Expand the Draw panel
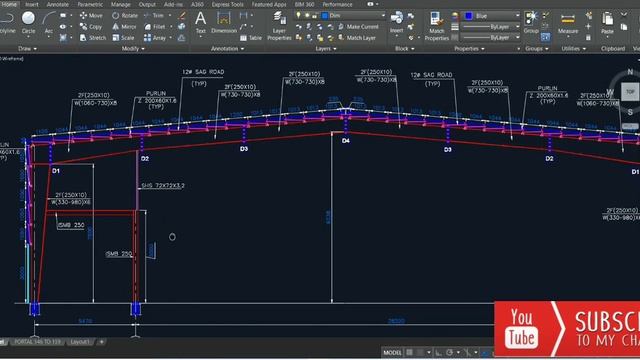This screenshot has width=640, height=360. (27, 49)
